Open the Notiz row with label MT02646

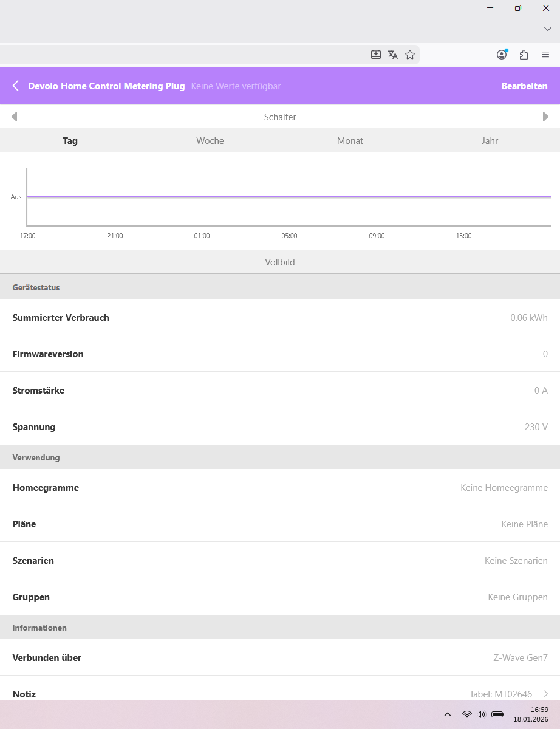[x=280, y=693]
